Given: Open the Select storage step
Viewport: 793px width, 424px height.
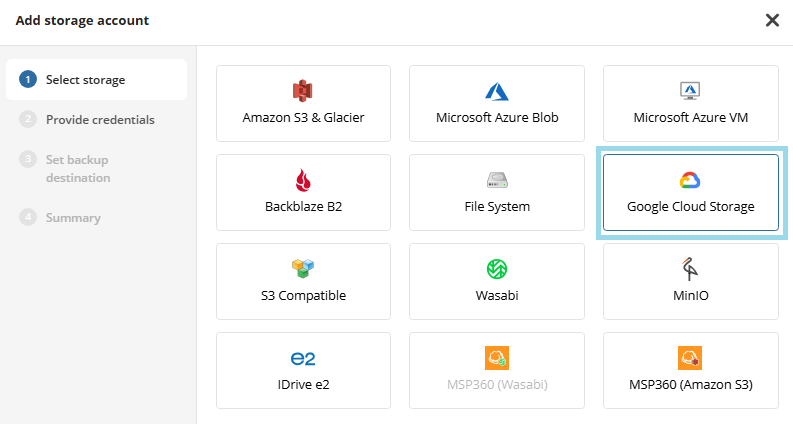Looking at the screenshot, I should coord(85,80).
